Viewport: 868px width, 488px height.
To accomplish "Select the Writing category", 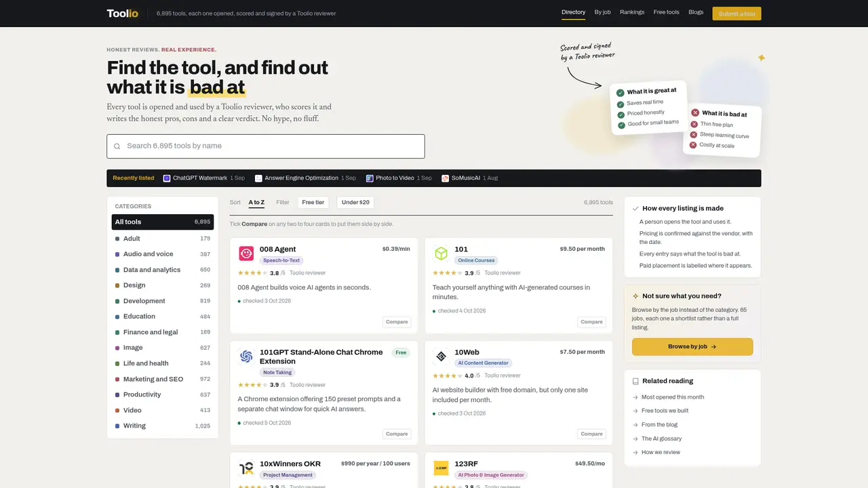I will click(x=163, y=426).
